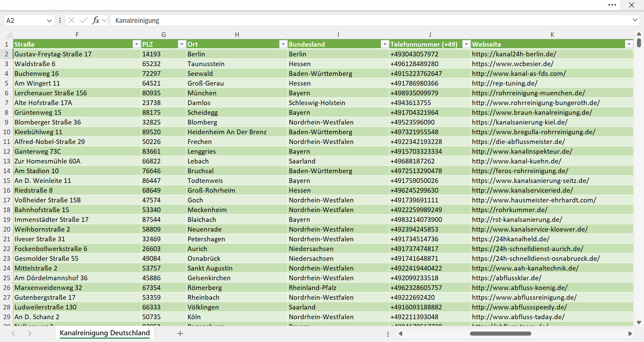The width and height of the screenshot is (644, 342).
Task: Open link https://www.wcbesier.de/
Action: [513, 64]
